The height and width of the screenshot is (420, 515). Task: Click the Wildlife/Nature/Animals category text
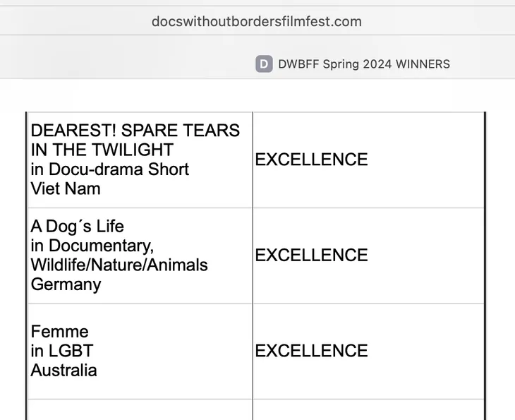coord(119,265)
